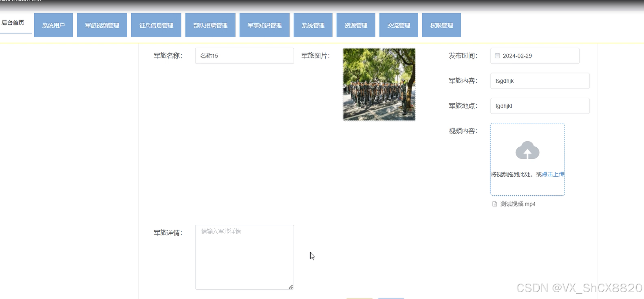
Task: Open the 发布时间 date picker field
Action: click(x=535, y=56)
